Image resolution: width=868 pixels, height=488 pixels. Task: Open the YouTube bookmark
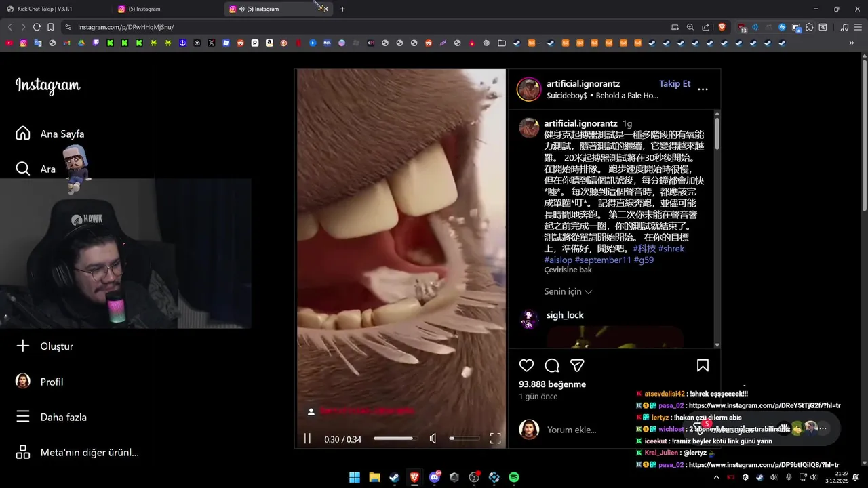9,43
